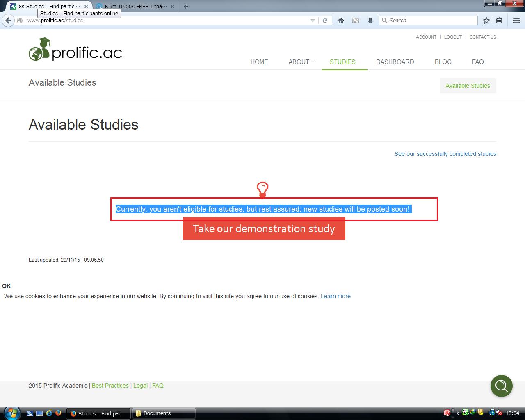Click the red tray icon left of the divider
Image resolution: width=525 pixels, height=420 pixels.
[x=447, y=413]
